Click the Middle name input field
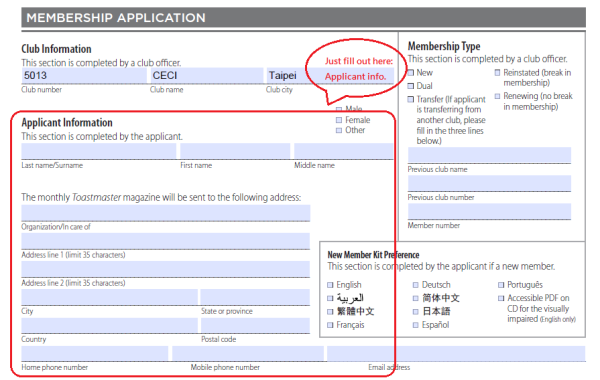The image size is (600, 380). (343, 151)
